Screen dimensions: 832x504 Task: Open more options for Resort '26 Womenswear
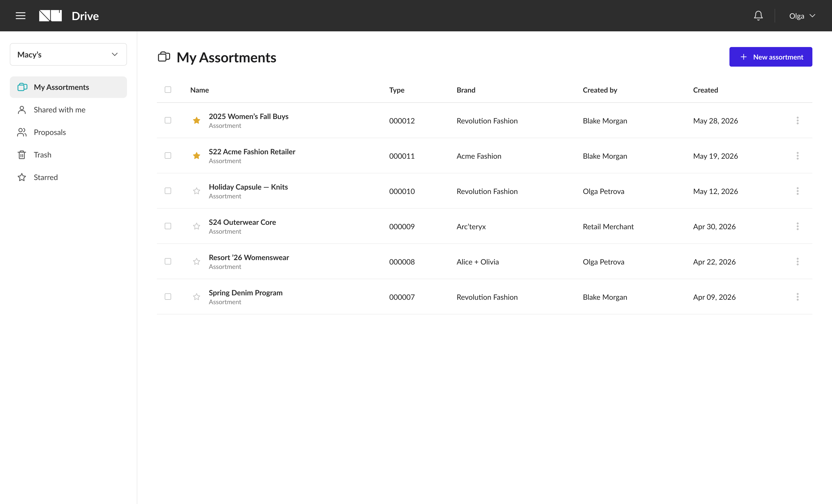(797, 262)
